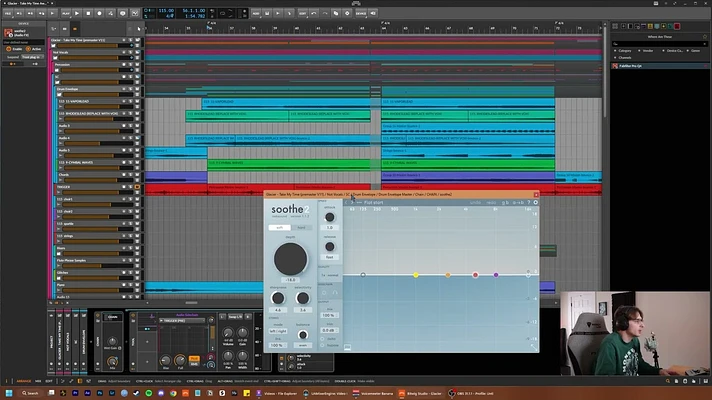
Task: Toggle the RMS button in the sidechain device
Action: pos(194,364)
